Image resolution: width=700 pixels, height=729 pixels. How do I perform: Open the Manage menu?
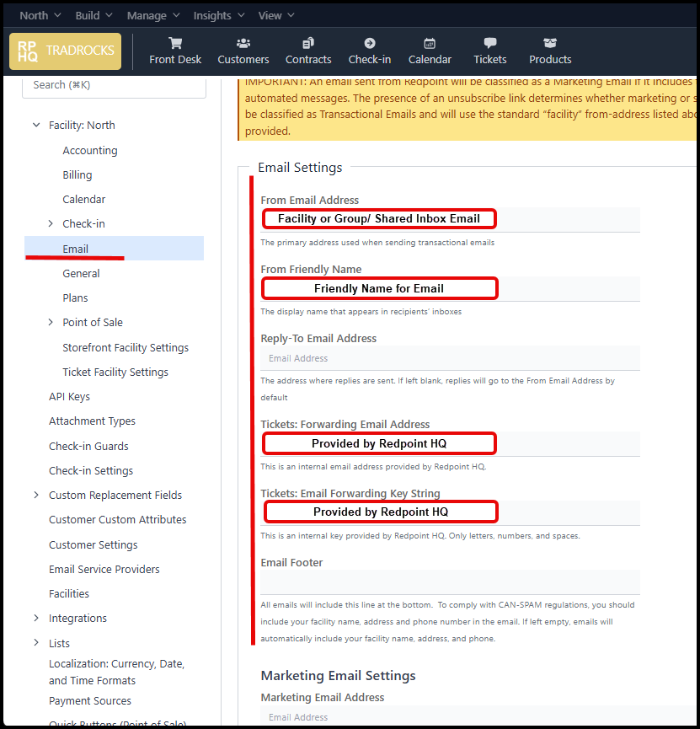152,15
